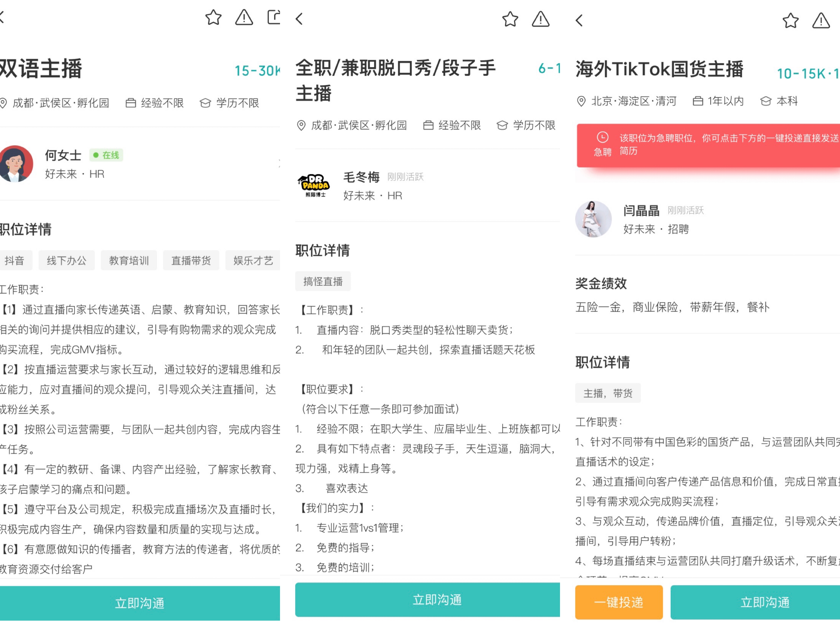The height and width of the screenshot is (630, 840).
Task: Report the 脱口秀 job with warning icon
Action: click(540, 19)
